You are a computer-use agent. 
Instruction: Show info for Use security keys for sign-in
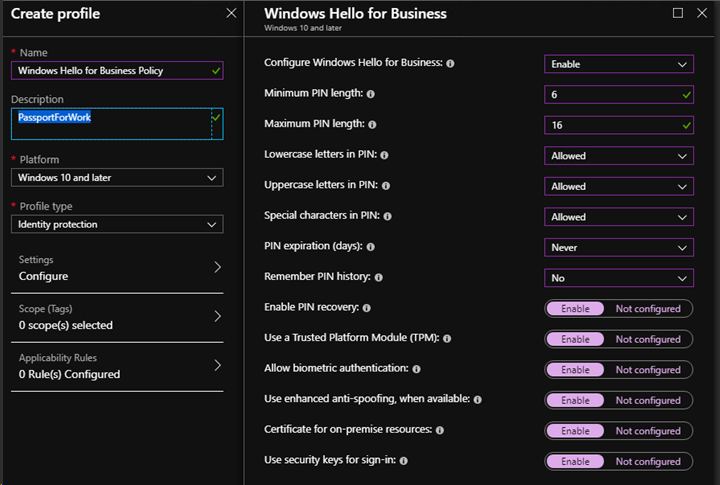[403, 461]
